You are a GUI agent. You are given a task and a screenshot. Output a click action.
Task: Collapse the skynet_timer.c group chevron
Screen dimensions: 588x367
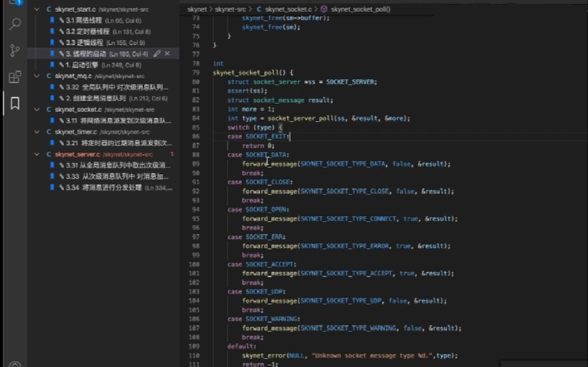[37, 132]
